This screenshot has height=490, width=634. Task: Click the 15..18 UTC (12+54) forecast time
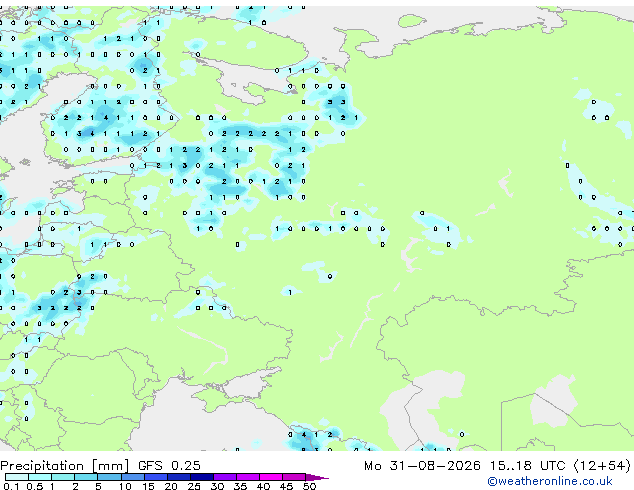coord(560,466)
